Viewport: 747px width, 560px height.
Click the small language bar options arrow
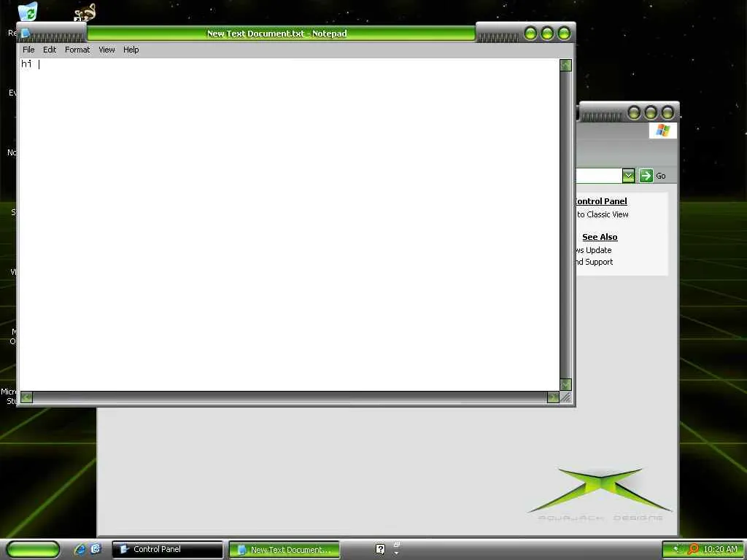point(396,553)
